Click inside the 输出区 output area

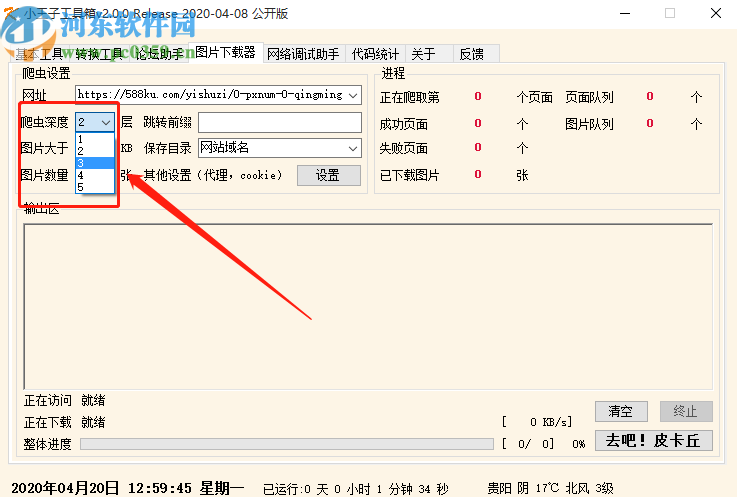(x=368, y=307)
